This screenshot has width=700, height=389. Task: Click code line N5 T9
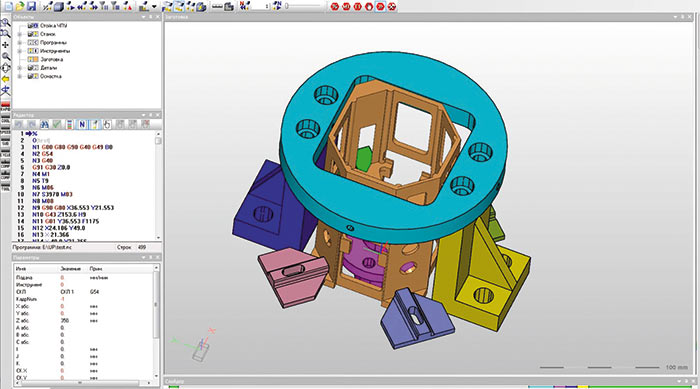tap(40, 181)
